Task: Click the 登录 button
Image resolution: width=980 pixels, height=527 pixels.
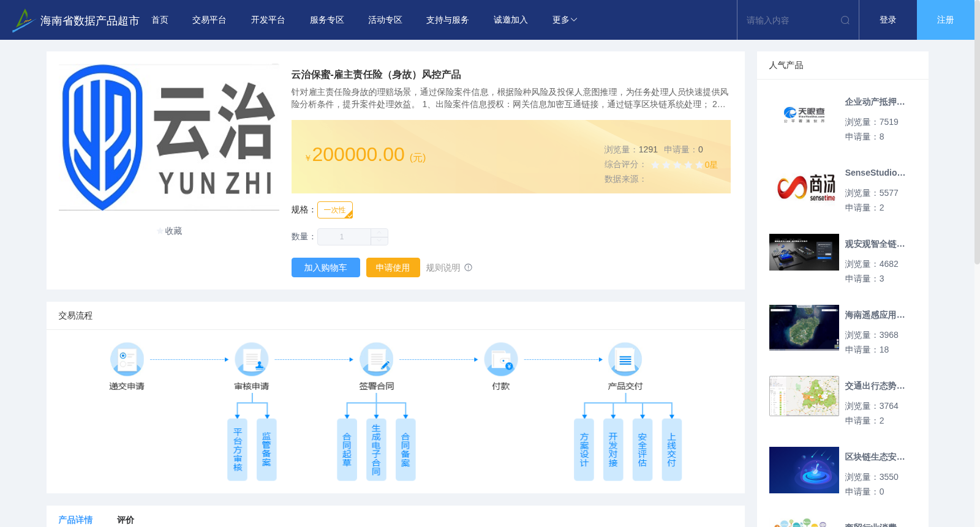Action: pos(888,20)
